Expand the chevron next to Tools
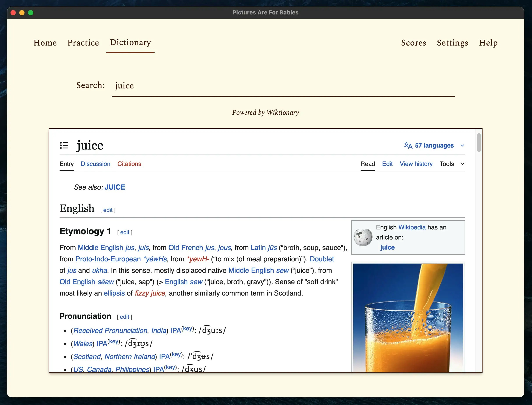 [x=462, y=164]
